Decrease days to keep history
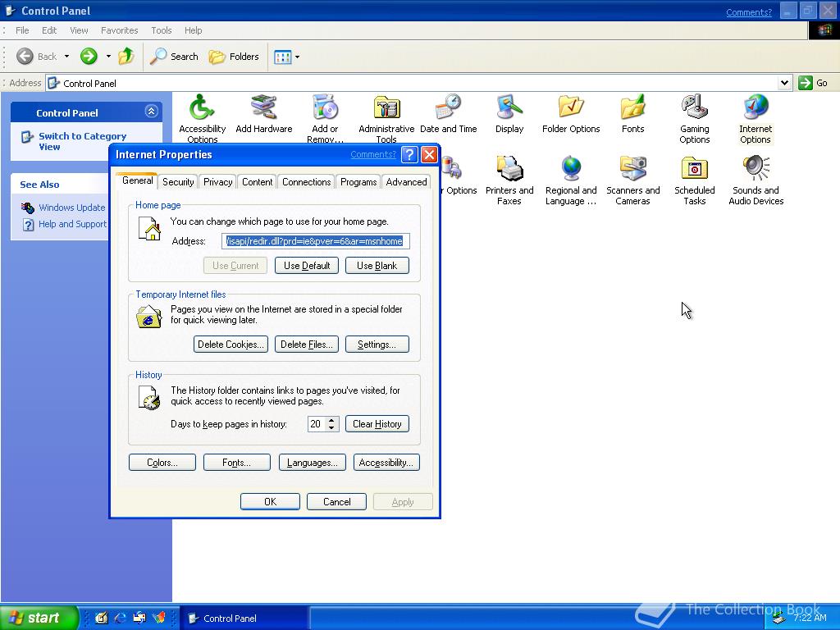840x630 pixels. point(331,428)
